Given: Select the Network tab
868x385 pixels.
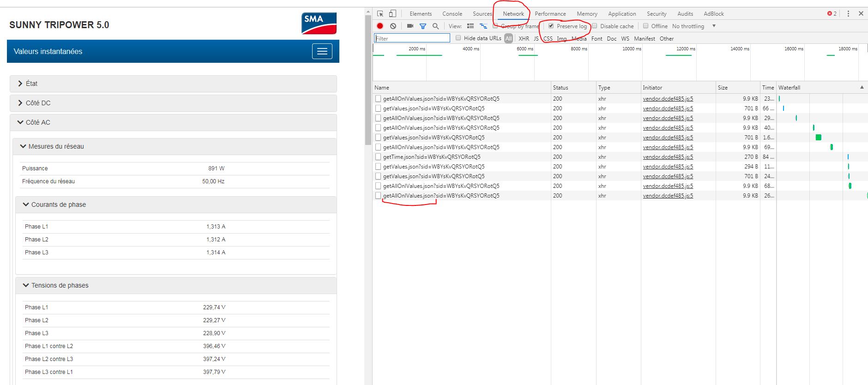Looking at the screenshot, I should (x=513, y=14).
